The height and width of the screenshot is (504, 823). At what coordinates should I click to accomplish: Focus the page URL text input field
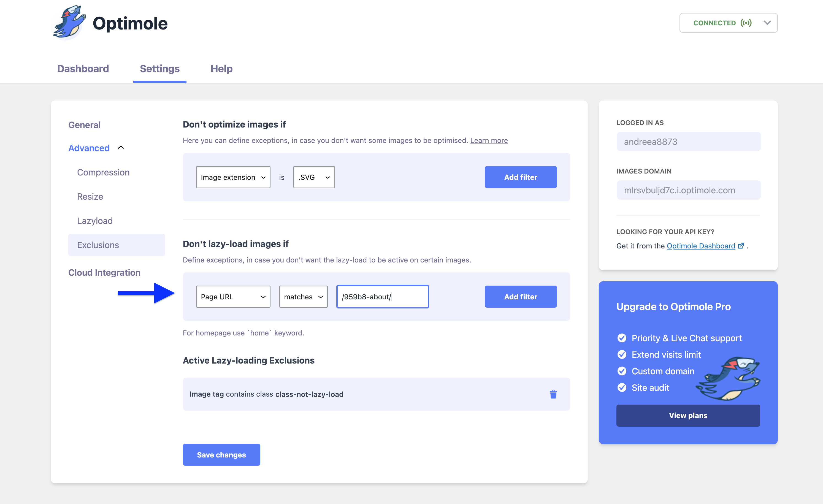(382, 297)
